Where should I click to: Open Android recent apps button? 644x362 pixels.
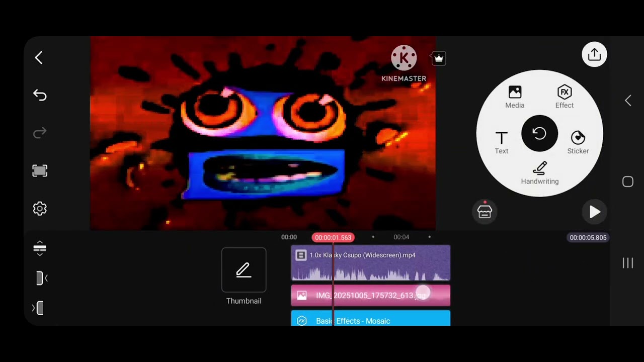[627, 263]
